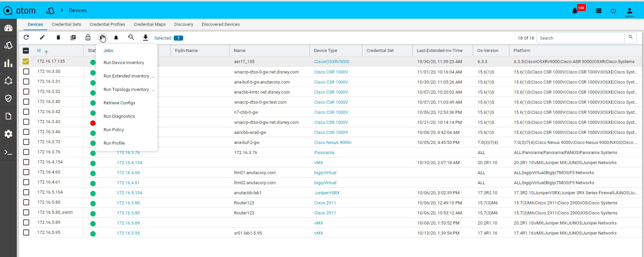Viewport: 644px width, 257px height.
Task: Open the 172.16.4.154 management IP link
Action: tap(129, 163)
